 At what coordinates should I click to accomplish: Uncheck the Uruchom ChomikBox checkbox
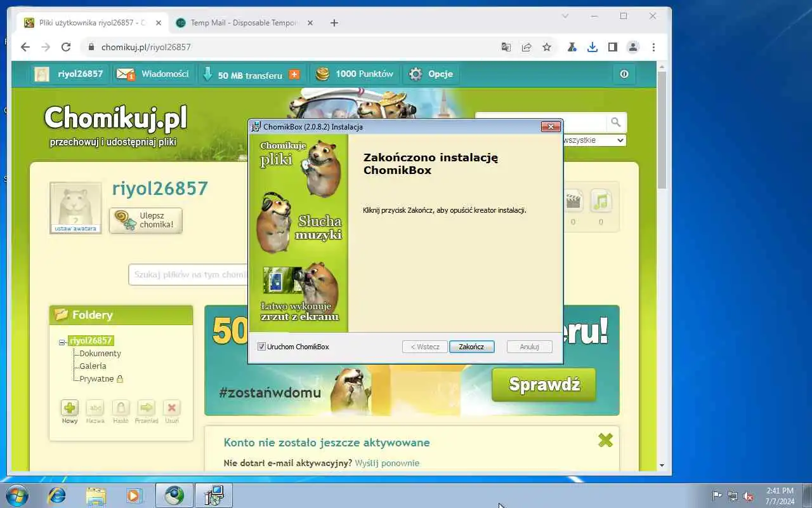coord(261,347)
